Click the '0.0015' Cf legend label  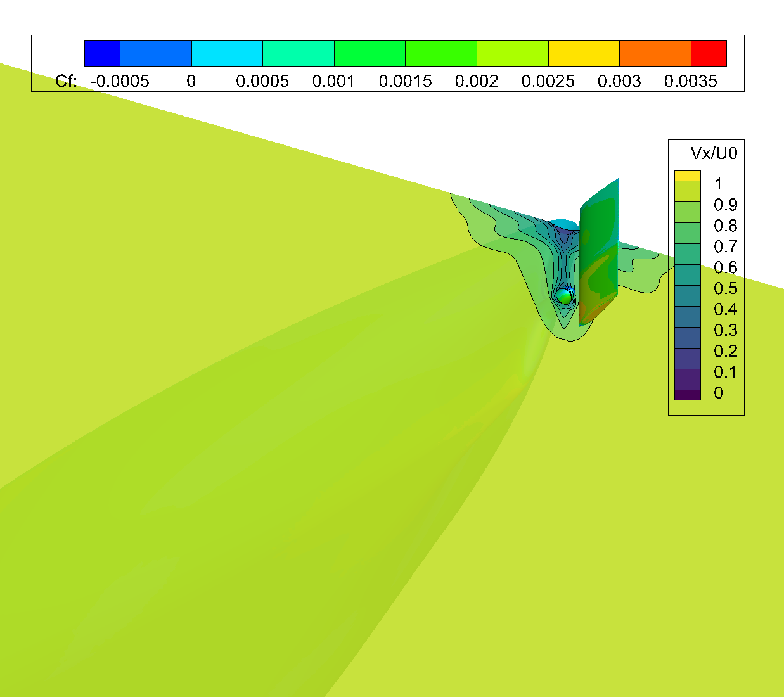pos(406,81)
